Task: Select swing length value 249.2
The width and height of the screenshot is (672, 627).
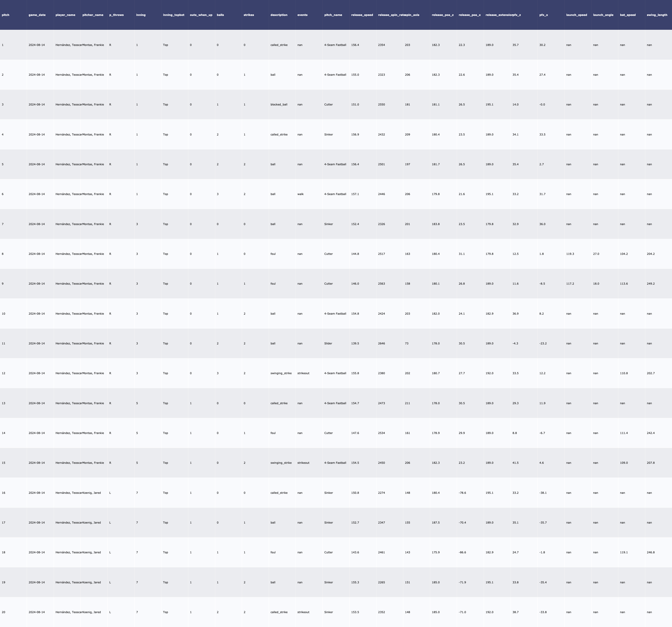Action: point(650,283)
